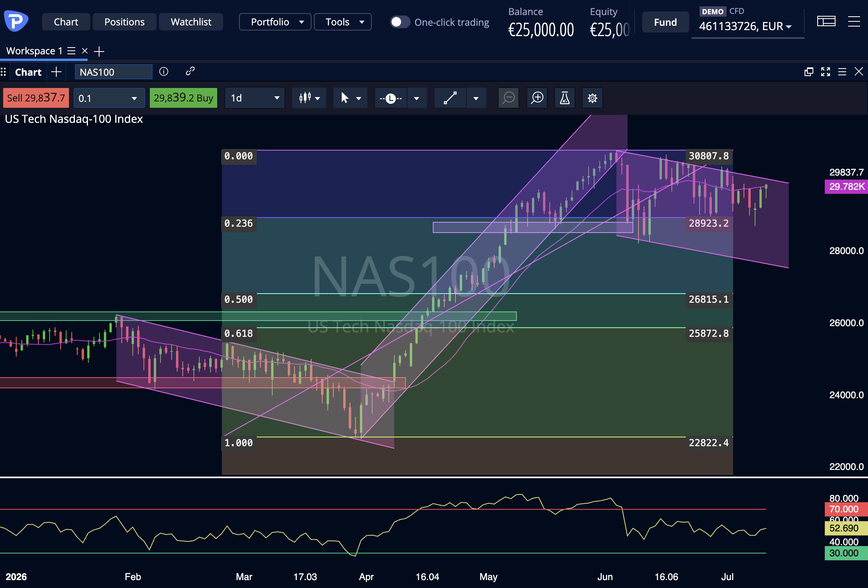This screenshot has width=868, height=588.
Task: Open the Watchlist tab
Action: [191, 22]
